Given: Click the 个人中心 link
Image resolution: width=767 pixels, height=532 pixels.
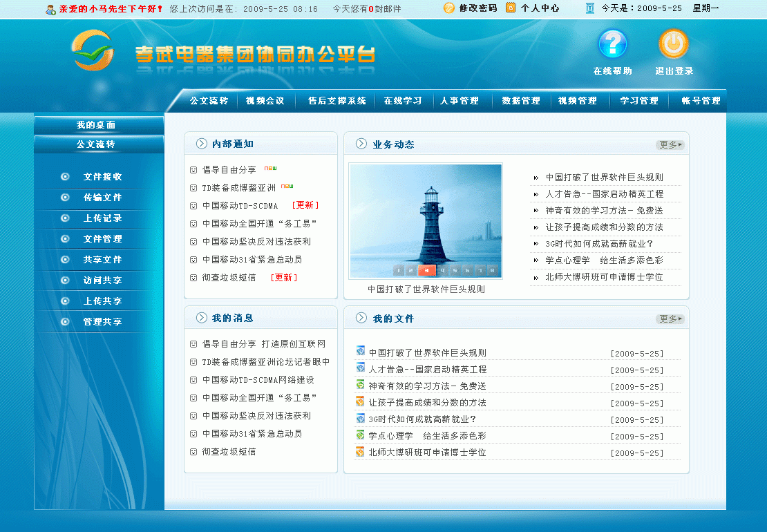Looking at the screenshot, I should click(540, 8).
